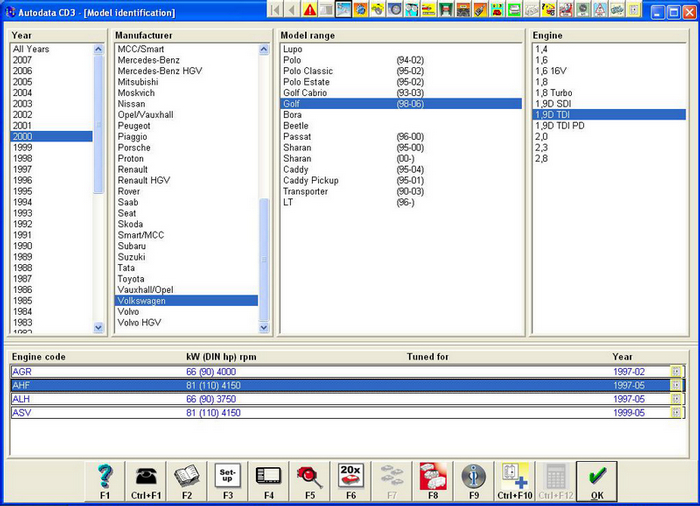700x506 pixels.
Task: Open the Set-up button (F3)
Action: [228, 474]
